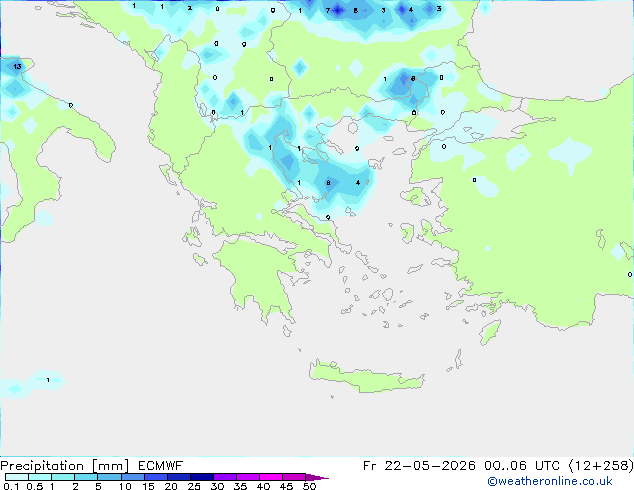Click the 0.5–1 mm legend swatch

coord(40,477)
